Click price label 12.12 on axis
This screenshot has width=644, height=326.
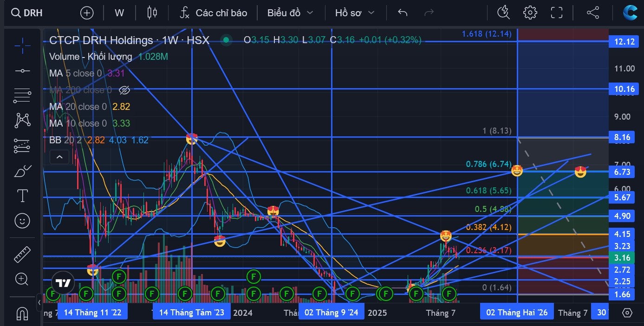pos(624,42)
